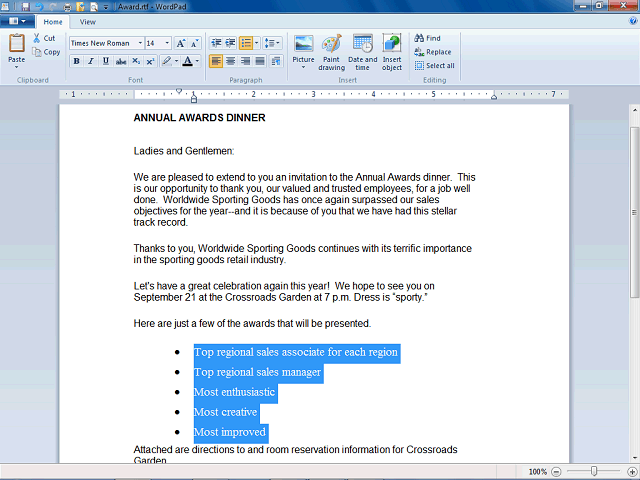
Task: Click the printer icon in the title bar
Action: tap(68, 7)
